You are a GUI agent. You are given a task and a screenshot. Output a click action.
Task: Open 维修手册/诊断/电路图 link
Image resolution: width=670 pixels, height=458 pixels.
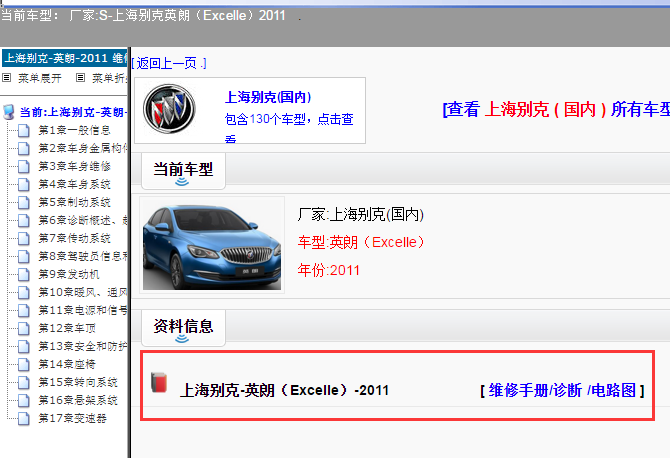[x=562, y=390]
